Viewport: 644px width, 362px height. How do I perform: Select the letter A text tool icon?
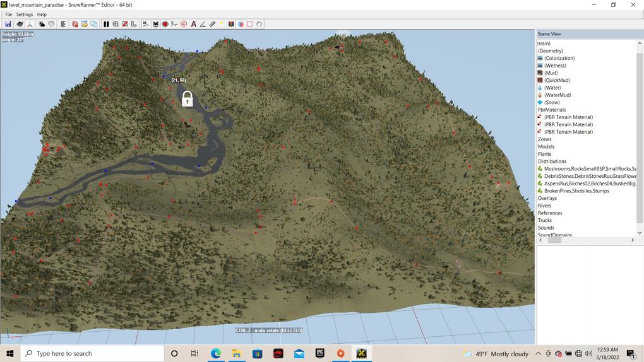193,24
